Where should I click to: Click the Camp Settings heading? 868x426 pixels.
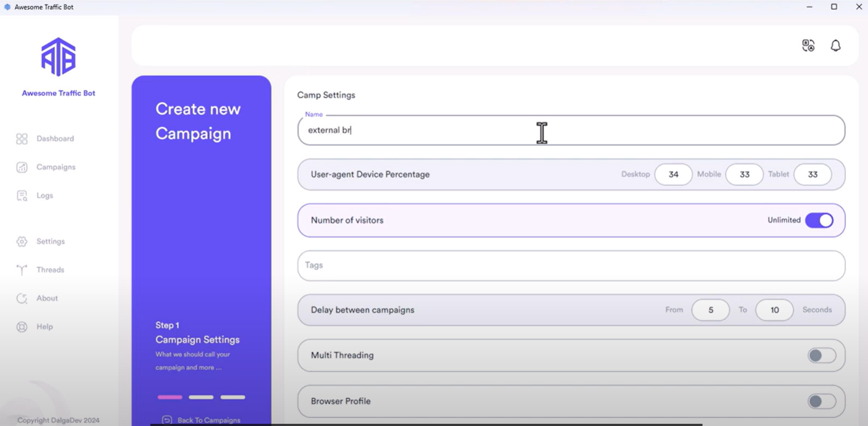326,95
